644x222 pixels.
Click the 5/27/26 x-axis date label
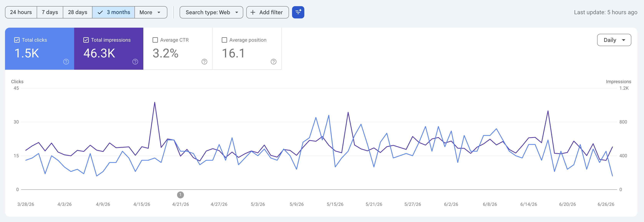412,204
